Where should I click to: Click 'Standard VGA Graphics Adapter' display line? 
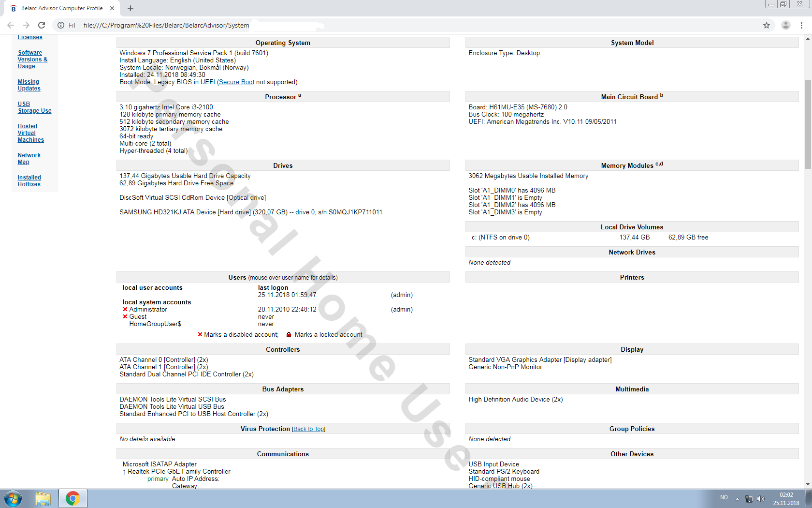540,360
